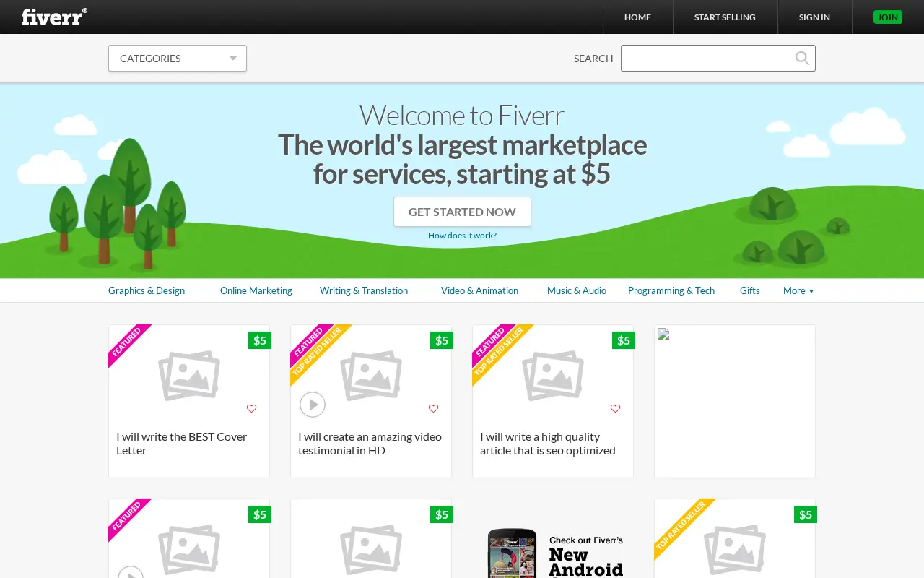The image size is (924, 578).
Task: Browse the Gifts category
Action: tap(750, 290)
